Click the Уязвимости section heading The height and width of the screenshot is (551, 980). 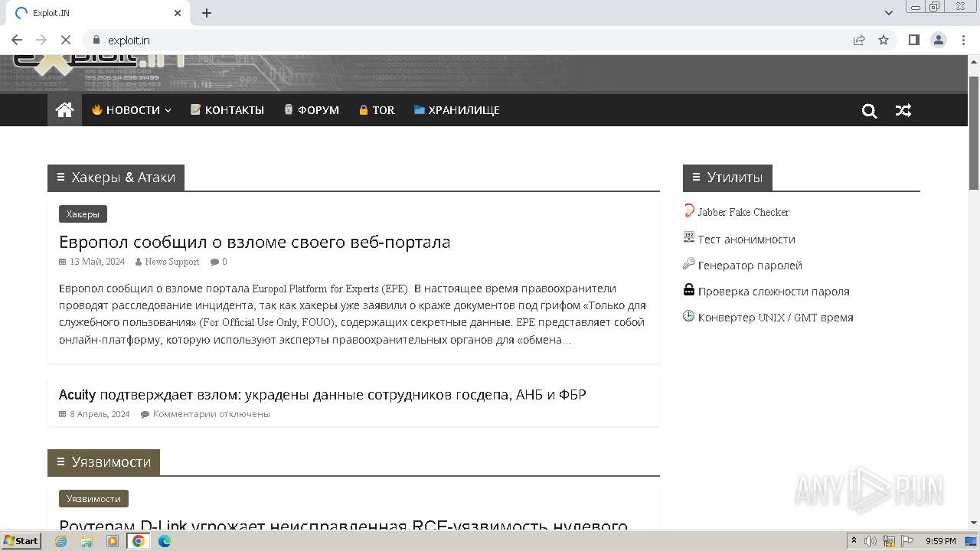click(103, 462)
